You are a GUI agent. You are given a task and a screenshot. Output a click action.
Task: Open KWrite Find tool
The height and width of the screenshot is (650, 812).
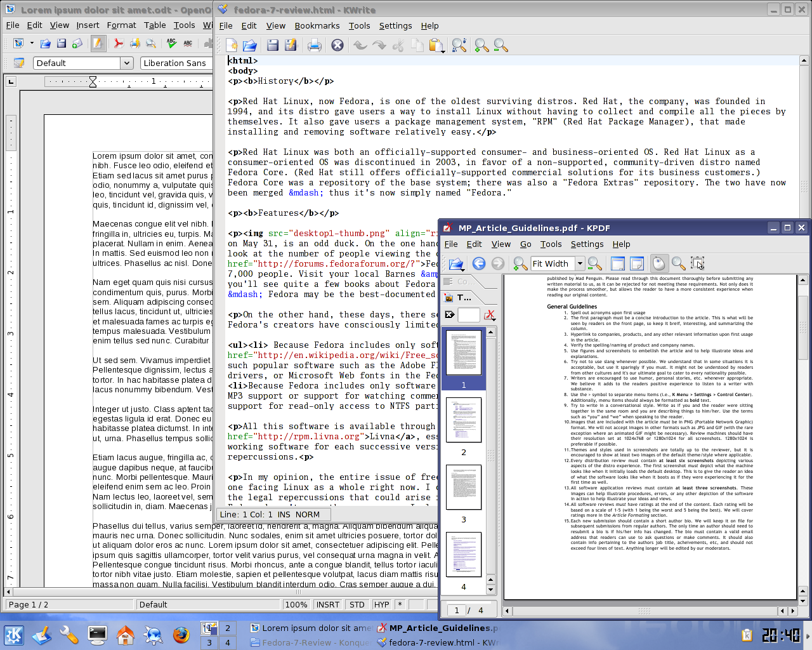coord(459,45)
